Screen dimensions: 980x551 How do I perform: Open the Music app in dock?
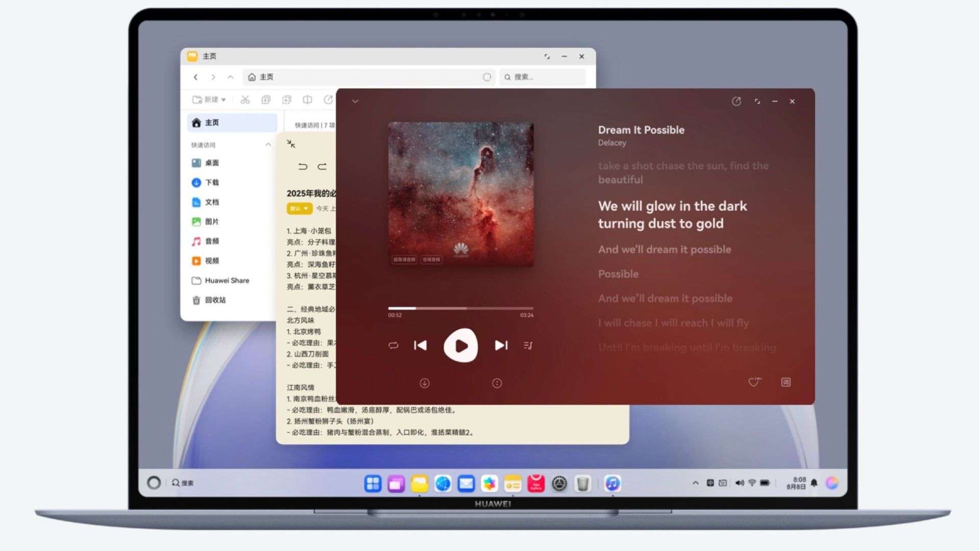coord(612,483)
